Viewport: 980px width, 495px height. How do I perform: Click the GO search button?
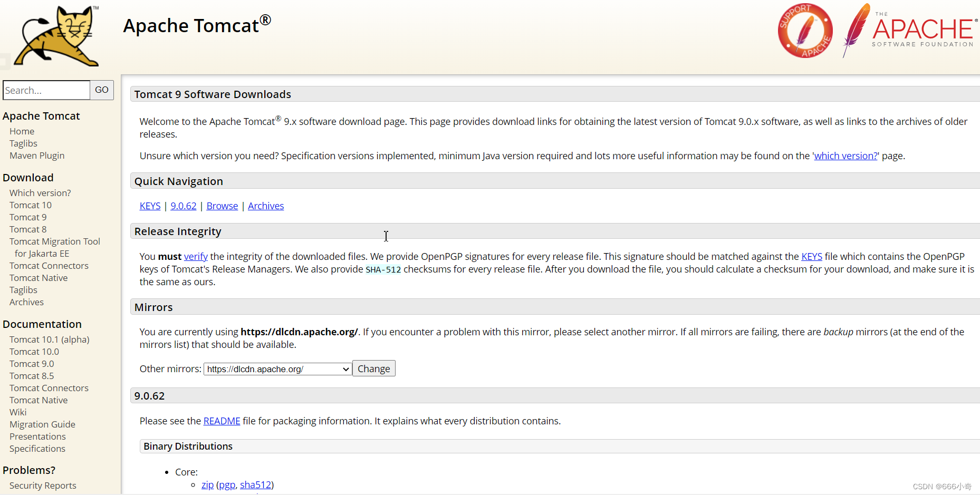pos(102,90)
